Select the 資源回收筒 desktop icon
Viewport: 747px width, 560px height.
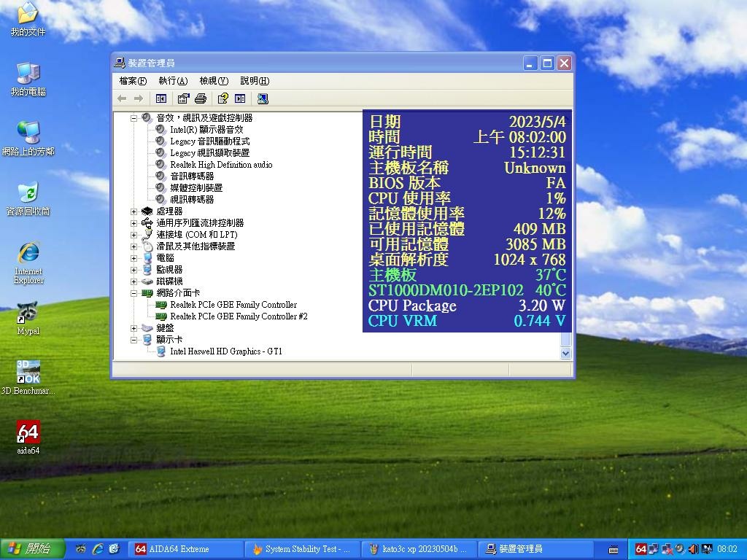tap(28, 199)
